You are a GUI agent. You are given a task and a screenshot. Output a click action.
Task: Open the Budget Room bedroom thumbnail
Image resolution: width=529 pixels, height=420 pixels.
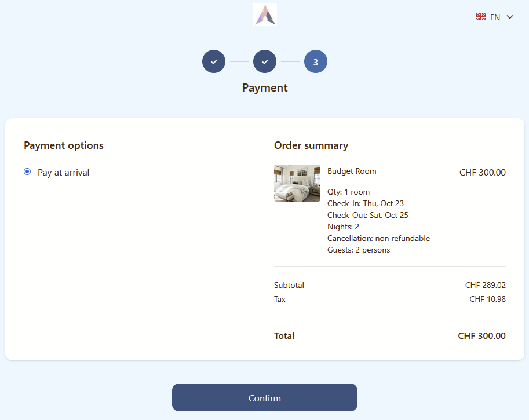(x=297, y=183)
